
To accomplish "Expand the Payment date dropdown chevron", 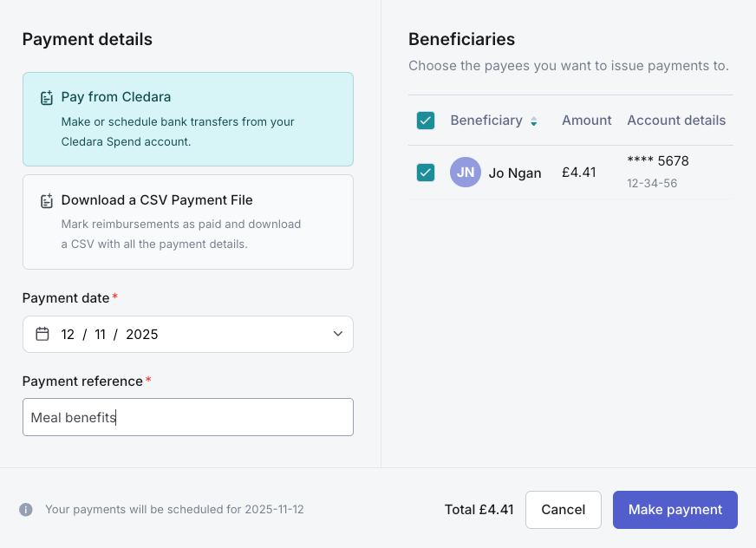I will [338, 334].
